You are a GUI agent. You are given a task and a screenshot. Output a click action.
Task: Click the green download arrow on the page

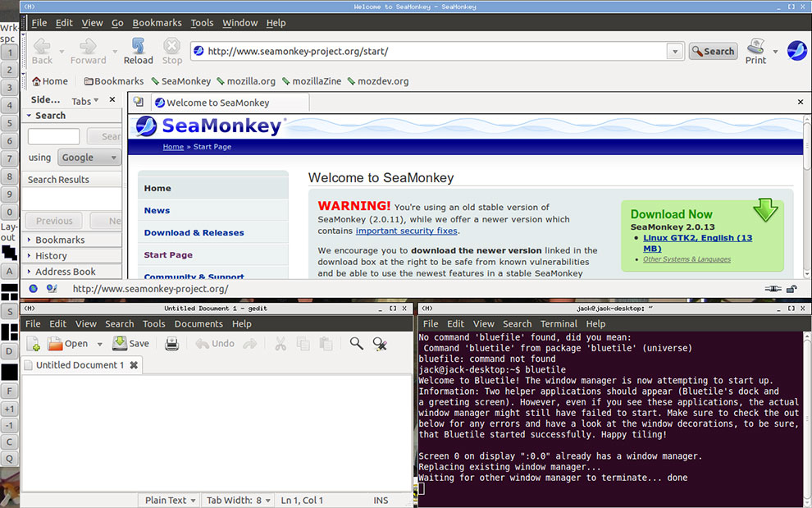point(765,209)
